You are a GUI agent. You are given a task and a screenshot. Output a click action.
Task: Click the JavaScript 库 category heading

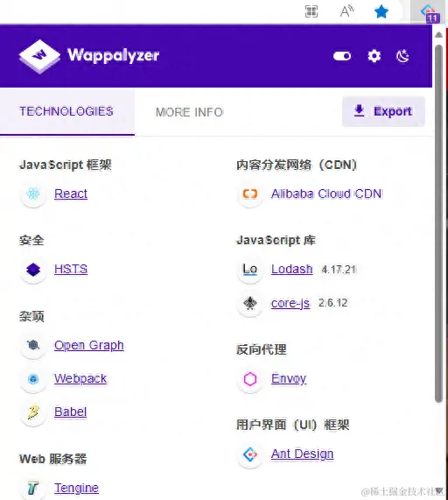click(x=276, y=240)
